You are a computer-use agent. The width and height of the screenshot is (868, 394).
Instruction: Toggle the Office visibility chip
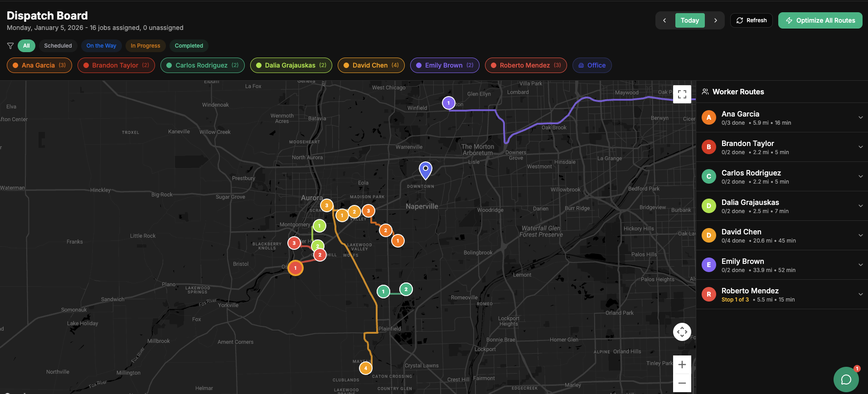(592, 65)
